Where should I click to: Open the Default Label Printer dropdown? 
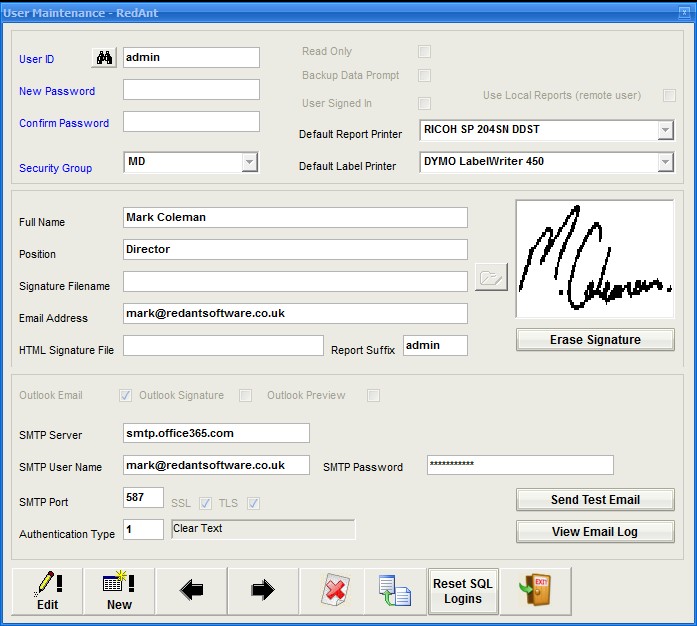[665, 162]
